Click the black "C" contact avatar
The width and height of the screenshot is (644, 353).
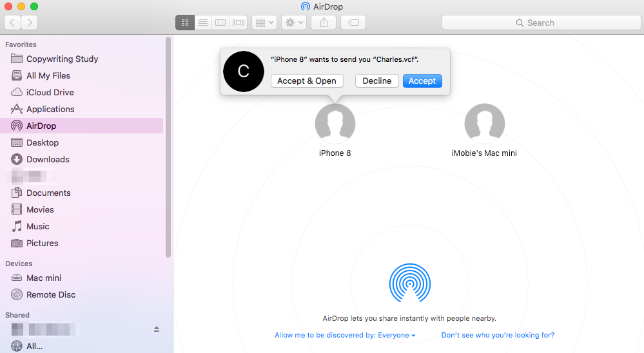point(244,72)
